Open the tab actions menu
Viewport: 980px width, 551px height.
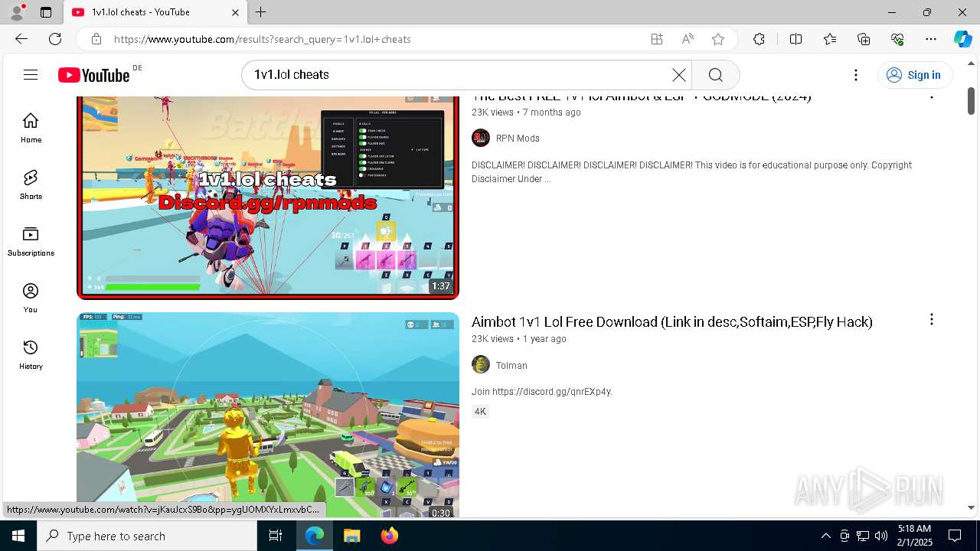pyautogui.click(x=46, y=12)
